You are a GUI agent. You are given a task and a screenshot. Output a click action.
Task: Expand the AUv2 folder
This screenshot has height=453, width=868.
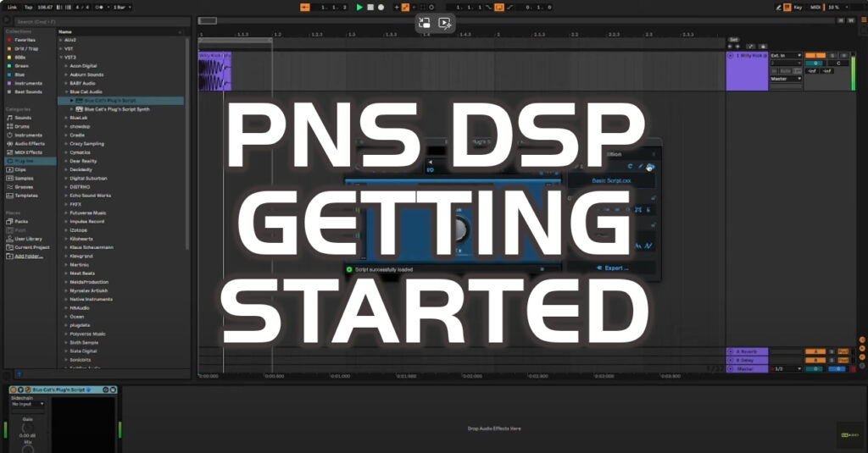[61, 40]
